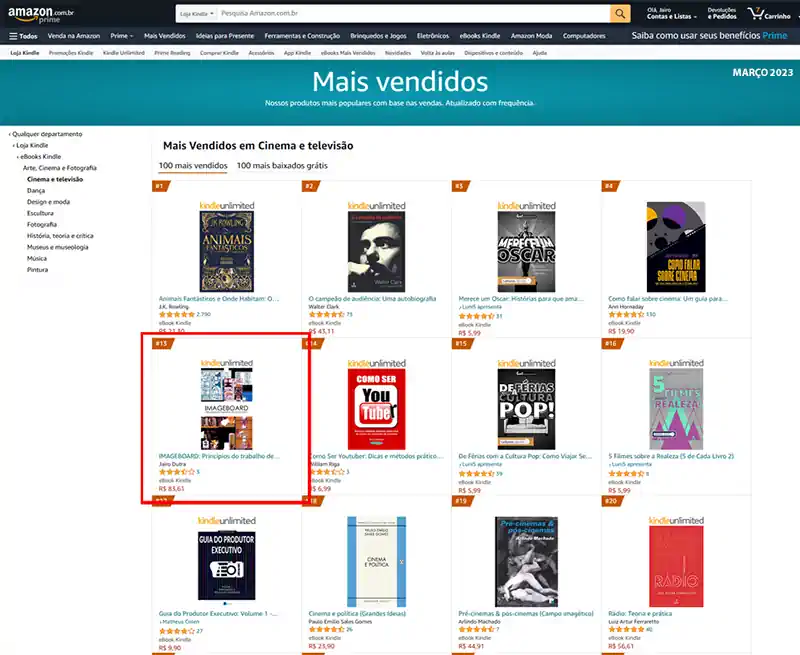Open Guia do Produtor Executivo title link
Viewport: 800px width, 655px height.
(218, 614)
